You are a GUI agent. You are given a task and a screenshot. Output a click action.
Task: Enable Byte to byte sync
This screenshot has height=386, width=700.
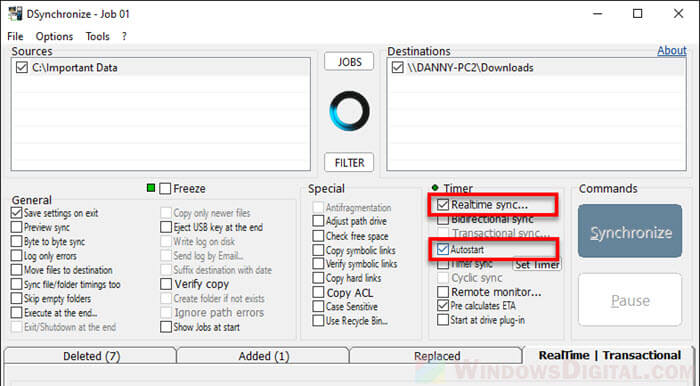click(17, 241)
